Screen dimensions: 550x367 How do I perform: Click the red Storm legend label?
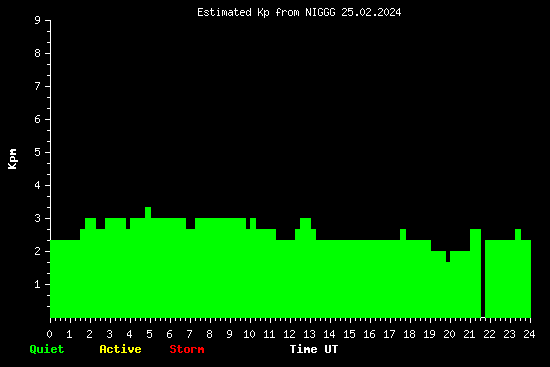point(187,349)
